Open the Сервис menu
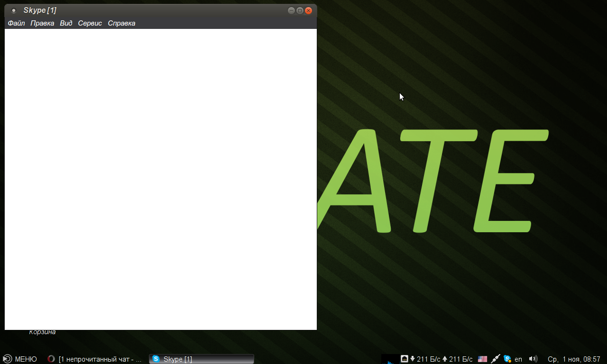Image resolution: width=607 pixels, height=364 pixels. (90, 23)
